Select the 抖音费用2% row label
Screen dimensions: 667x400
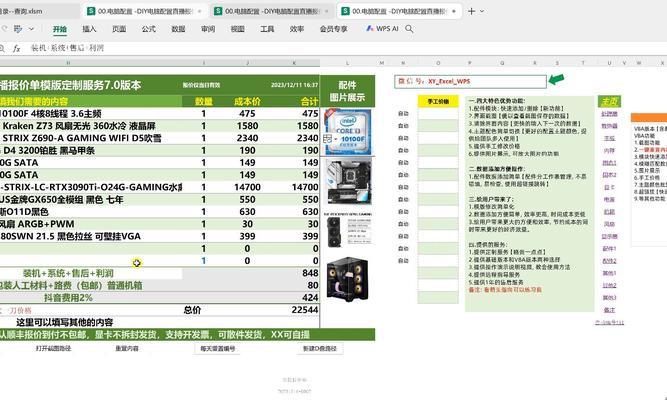pos(68,297)
